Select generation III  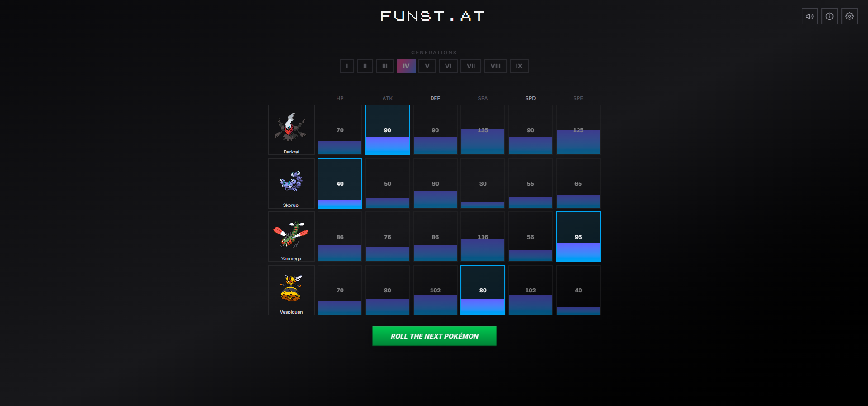(x=385, y=66)
